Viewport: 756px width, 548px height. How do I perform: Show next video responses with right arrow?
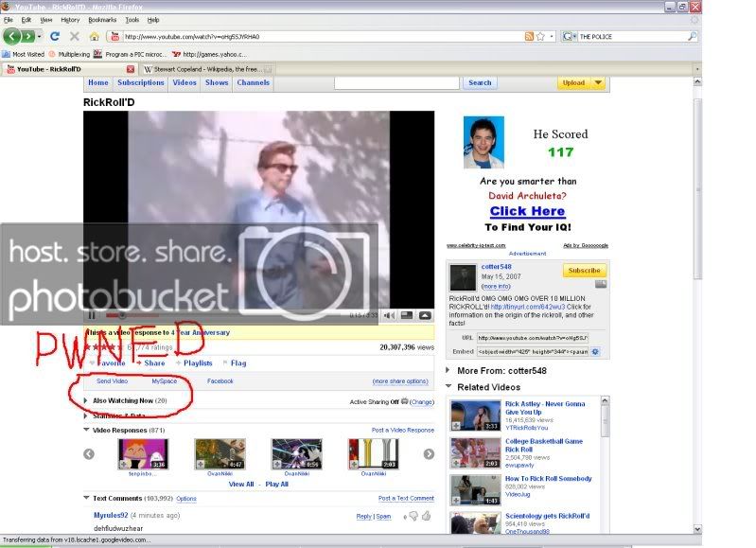(x=429, y=454)
